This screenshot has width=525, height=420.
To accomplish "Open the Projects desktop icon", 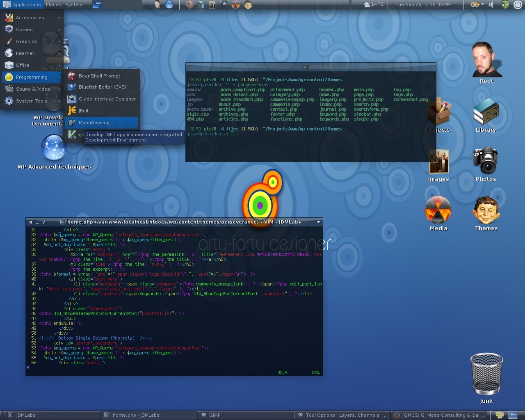I will [x=438, y=115].
